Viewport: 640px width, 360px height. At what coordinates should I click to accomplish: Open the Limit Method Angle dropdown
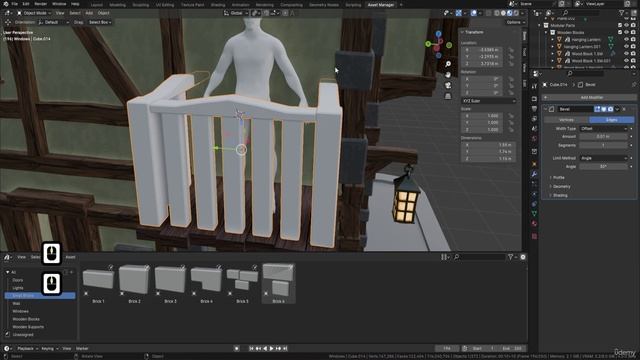point(603,158)
